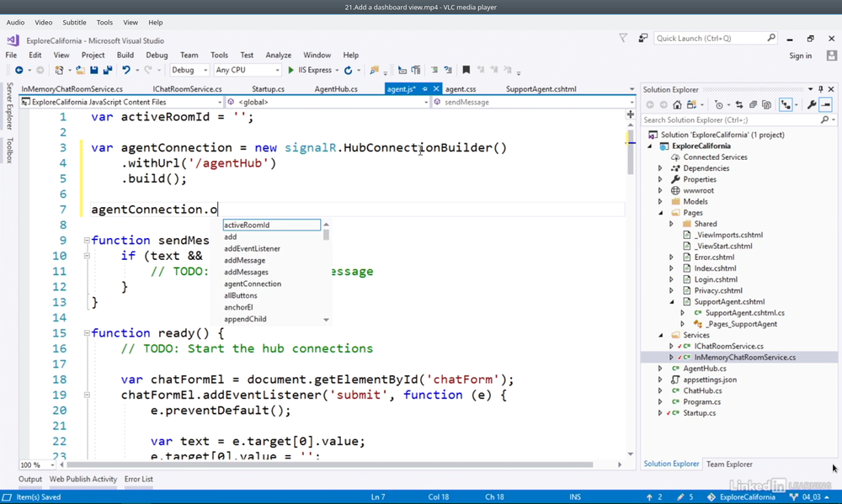Open the Analyze menu

[278, 56]
